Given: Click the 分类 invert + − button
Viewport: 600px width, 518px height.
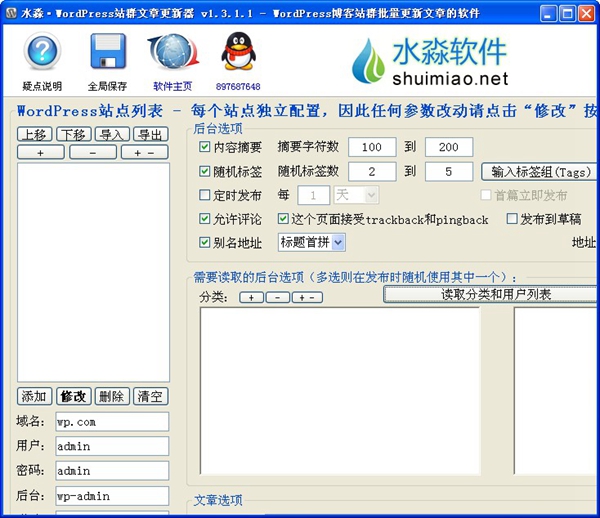Looking at the screenshot, I should coord(307,298).
